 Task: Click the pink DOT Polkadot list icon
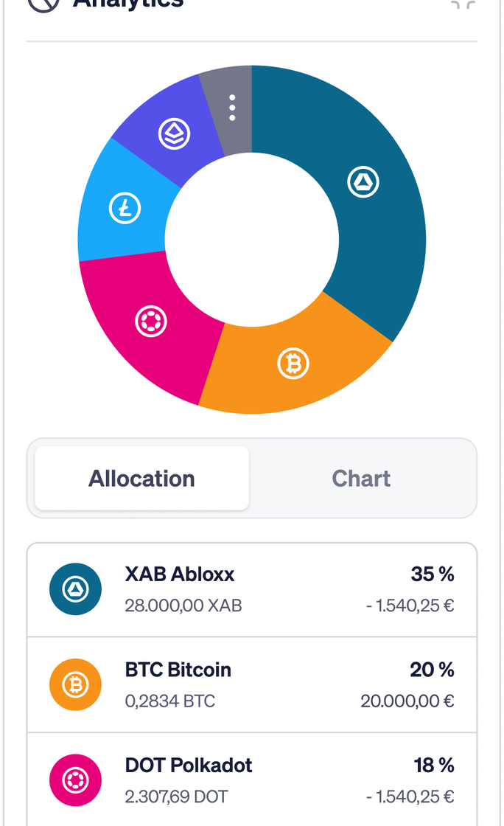[75, 780]
